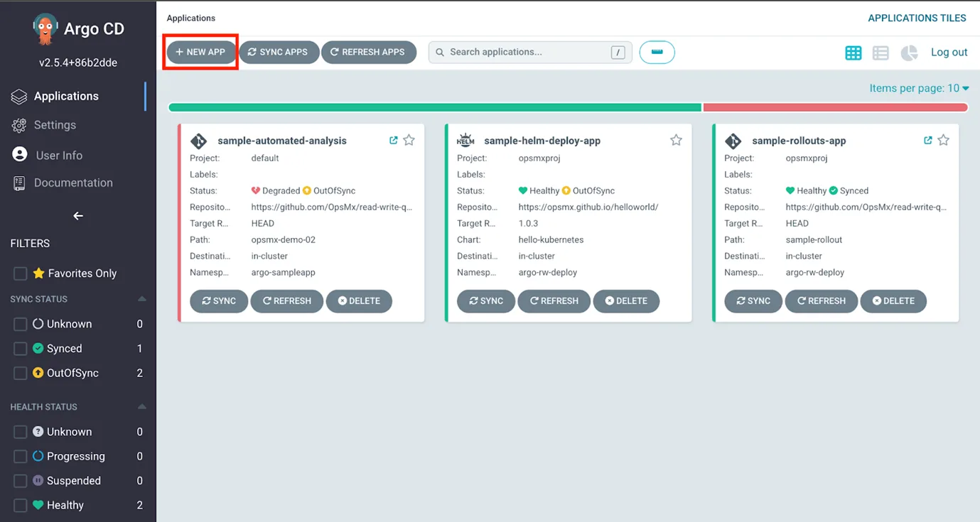Click the teal filter pill button
Image resolution: width=980 pixels, height=522 pixels.
click(x=657, y=52)
